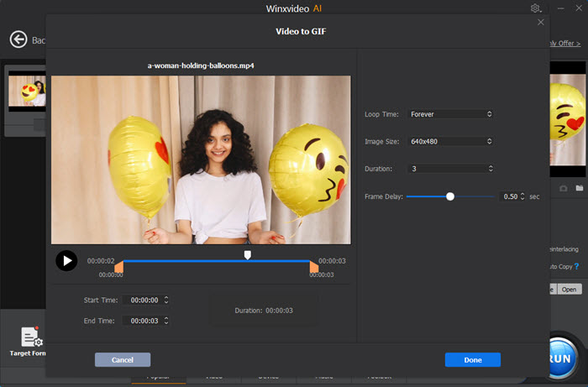Viewport: 588px width, 387px height.
Task: Open the Duration dropdown showing 3
Action: (450, 169)
